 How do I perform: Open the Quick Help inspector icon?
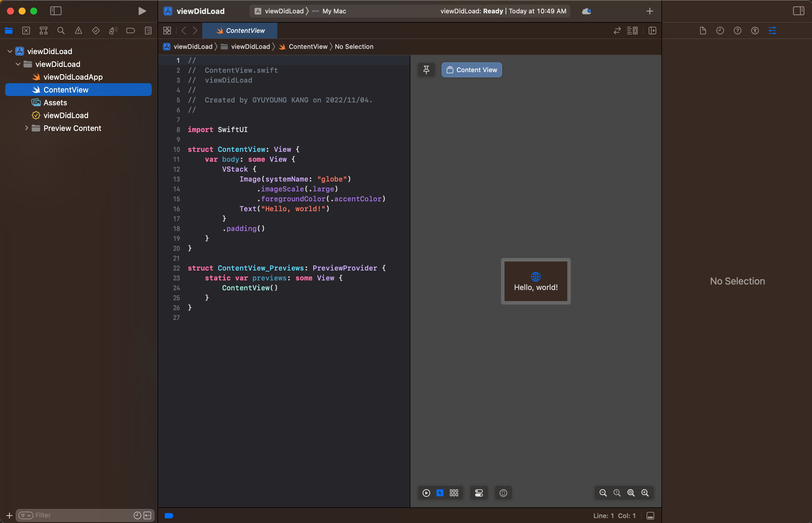point(737,31)
